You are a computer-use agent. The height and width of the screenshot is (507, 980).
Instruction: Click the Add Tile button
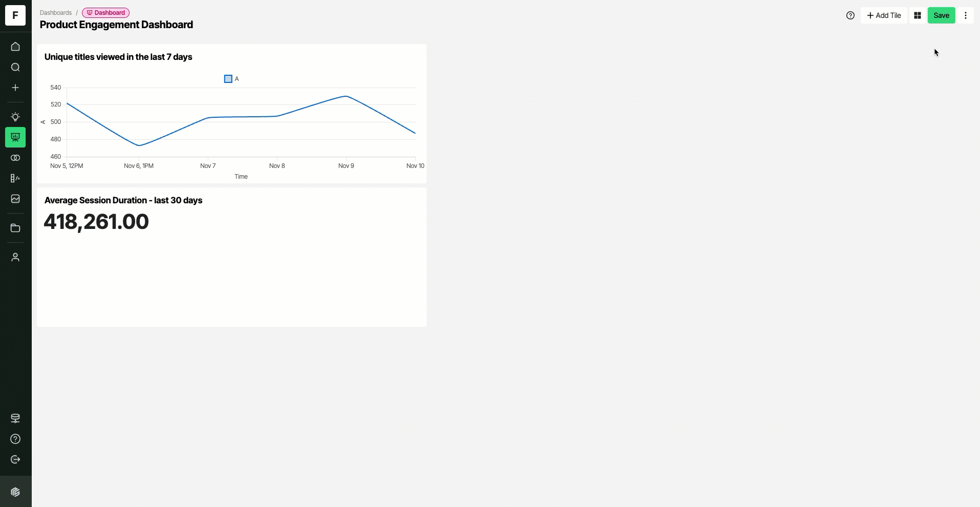click(x=884, y=15)
